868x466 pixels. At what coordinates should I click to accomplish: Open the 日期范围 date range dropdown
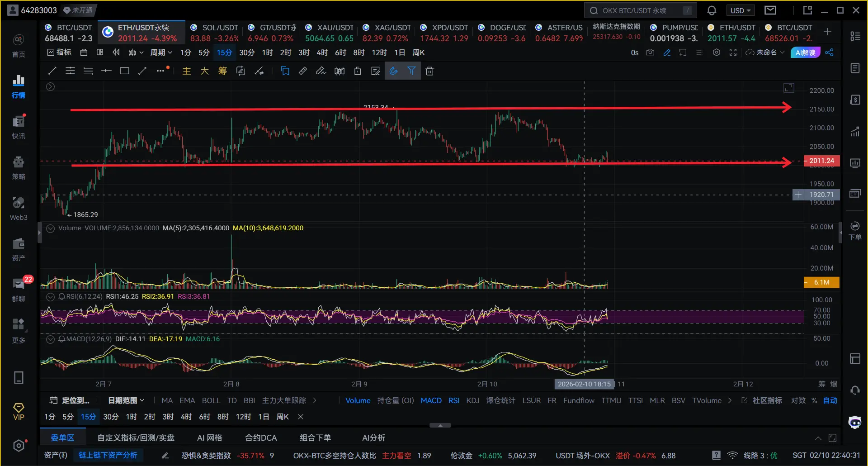[x=126, y=400]
